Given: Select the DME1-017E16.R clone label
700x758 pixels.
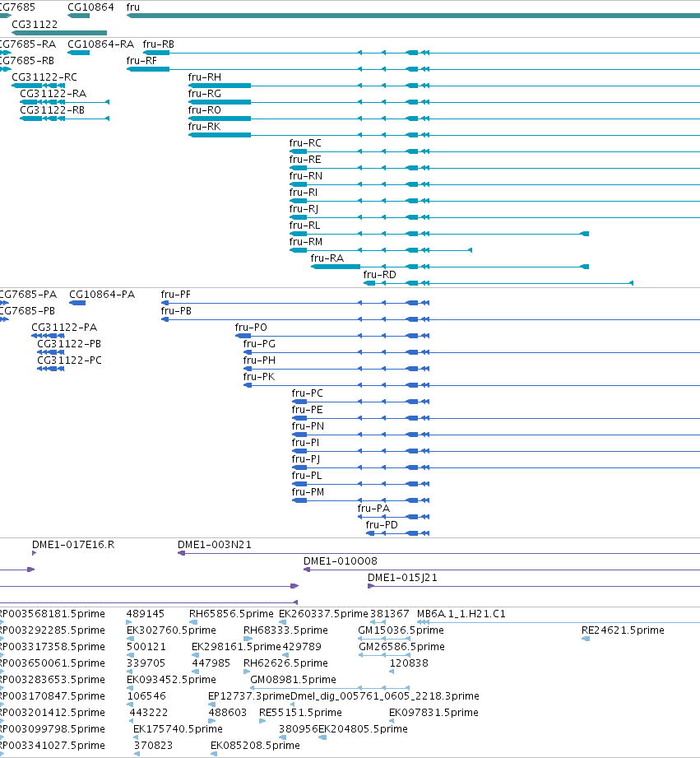Looking at the screenshot, I should (73, 545).
